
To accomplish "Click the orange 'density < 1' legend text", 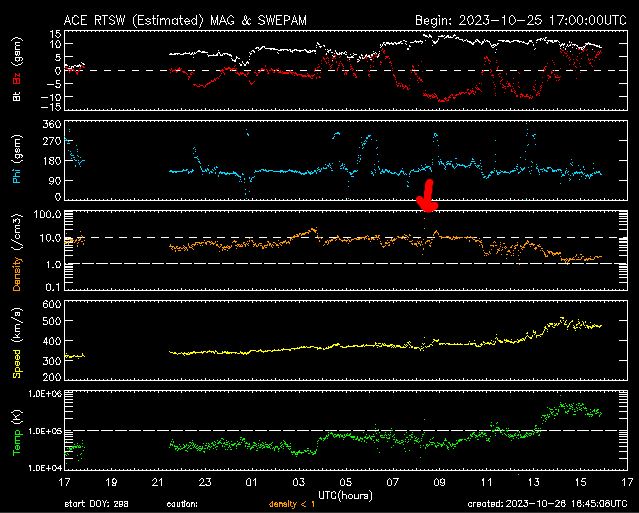I will [x=294, y=504].
